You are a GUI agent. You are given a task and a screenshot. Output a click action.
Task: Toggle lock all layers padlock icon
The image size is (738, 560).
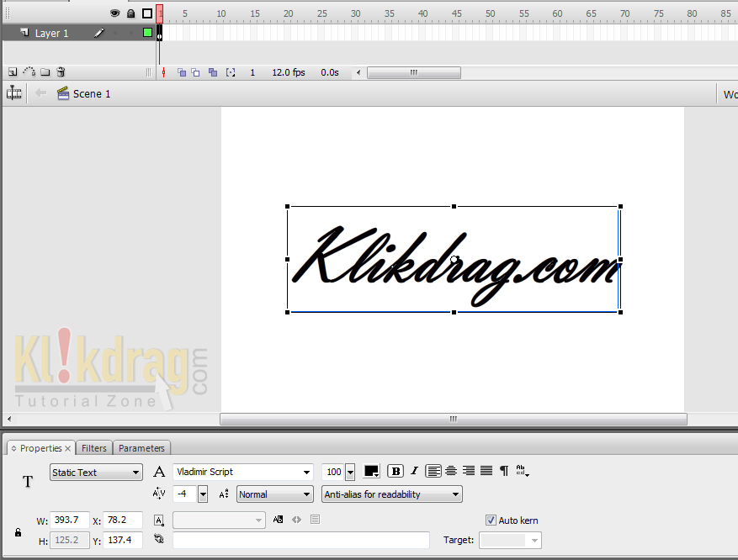130,13
